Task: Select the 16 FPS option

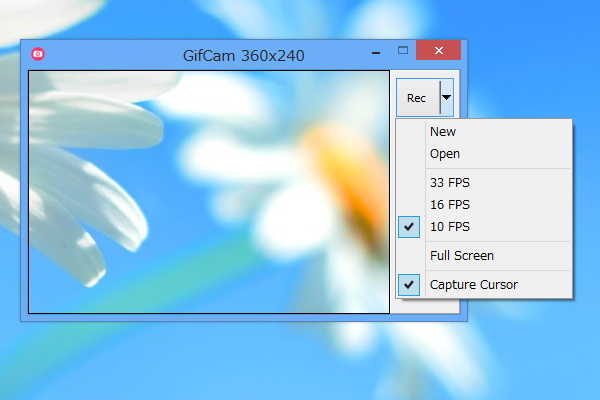Action: 484,205
